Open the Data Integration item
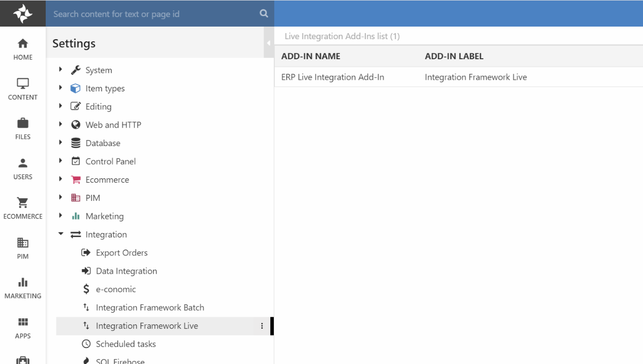 126,271
